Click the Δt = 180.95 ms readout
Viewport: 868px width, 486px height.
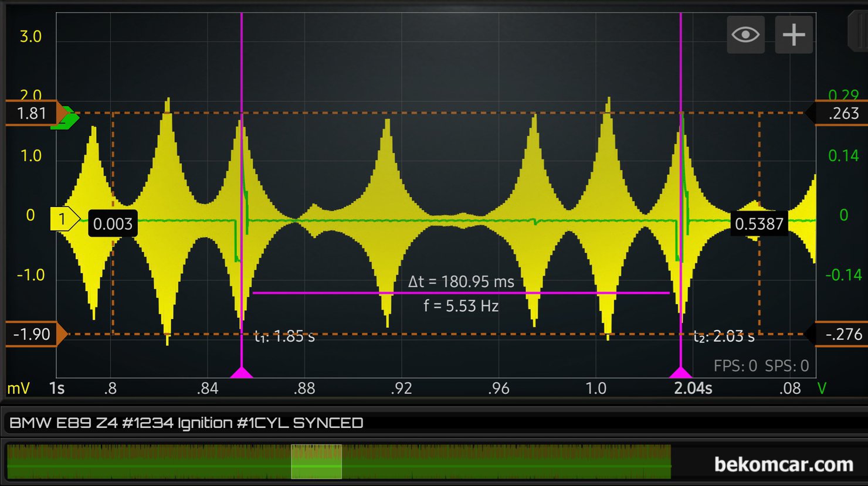click(x=461, y=282)
